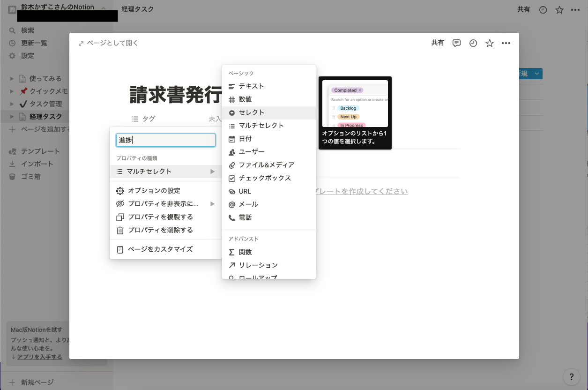The width and height of the screenshot is (588, 390).
Task: Open the comments icon in the modal header
Action: point(456,43)
